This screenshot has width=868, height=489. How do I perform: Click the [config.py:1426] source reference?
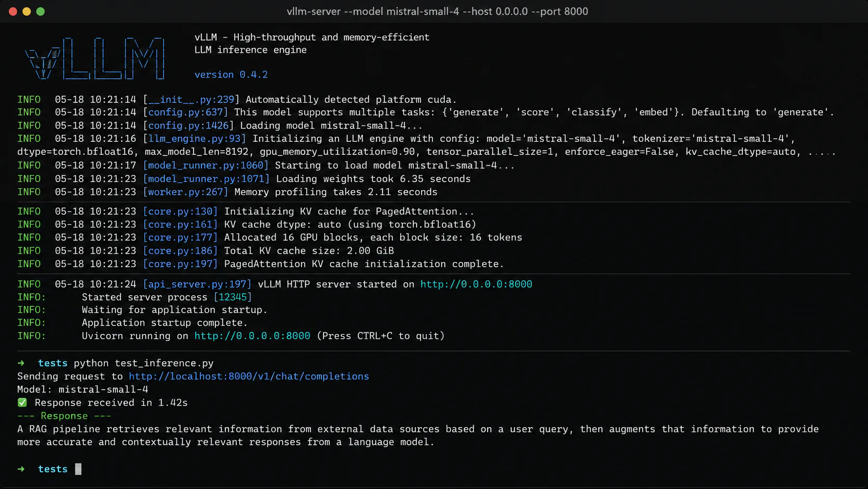pyautogui.click(x=188, y=126)
